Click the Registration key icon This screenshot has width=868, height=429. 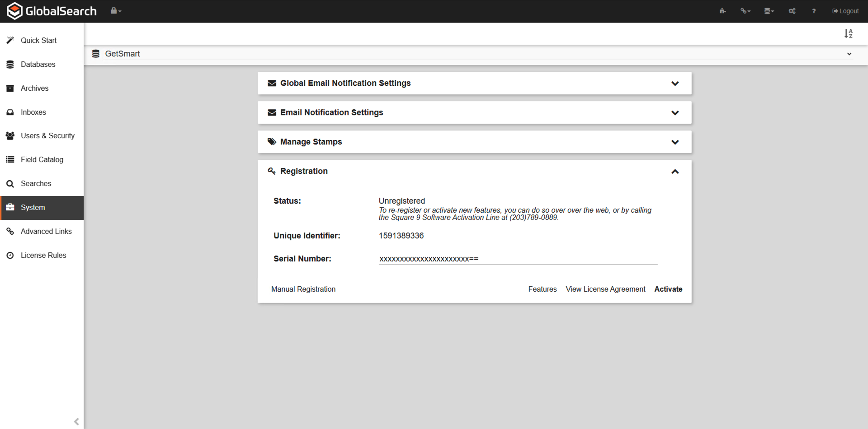tap(272, 171)
